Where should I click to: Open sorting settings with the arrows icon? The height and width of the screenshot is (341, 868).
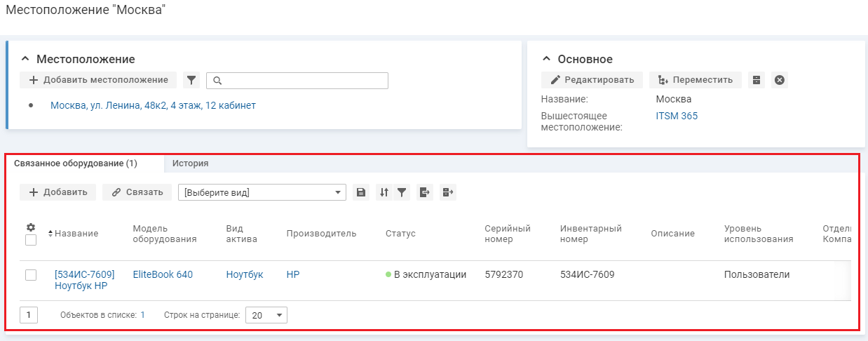384,192
